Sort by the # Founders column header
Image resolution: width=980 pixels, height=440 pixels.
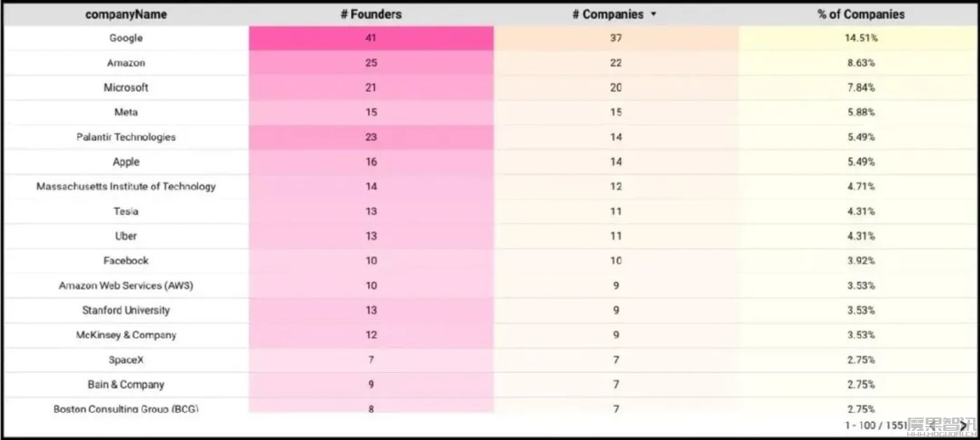tap(371, 14)
